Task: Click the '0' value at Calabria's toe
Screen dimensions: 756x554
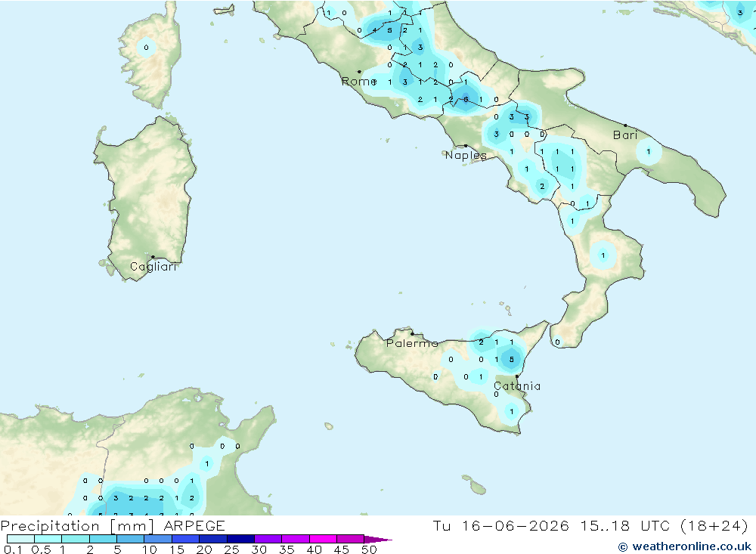Action: click(x=557, y=342)
